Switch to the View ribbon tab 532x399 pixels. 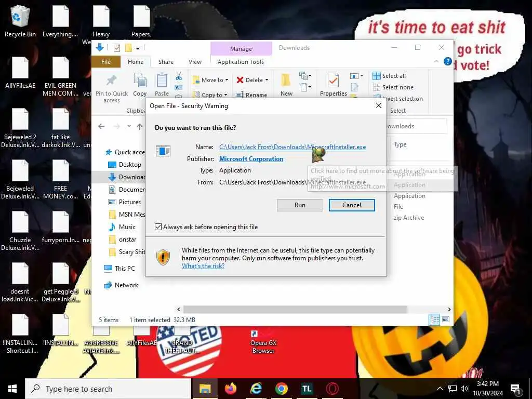click(195, 62)
